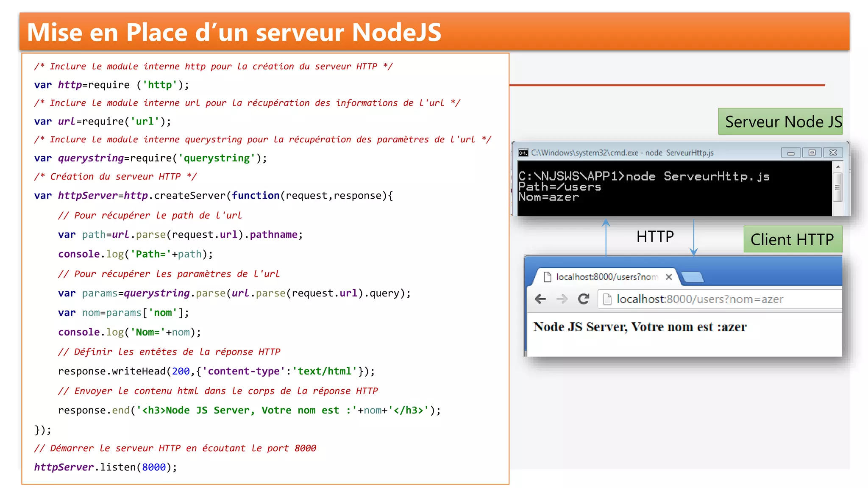Close the cmd.exe window
Image resolution: width=868 pixels, height=488 pixels.
(833, 153)
